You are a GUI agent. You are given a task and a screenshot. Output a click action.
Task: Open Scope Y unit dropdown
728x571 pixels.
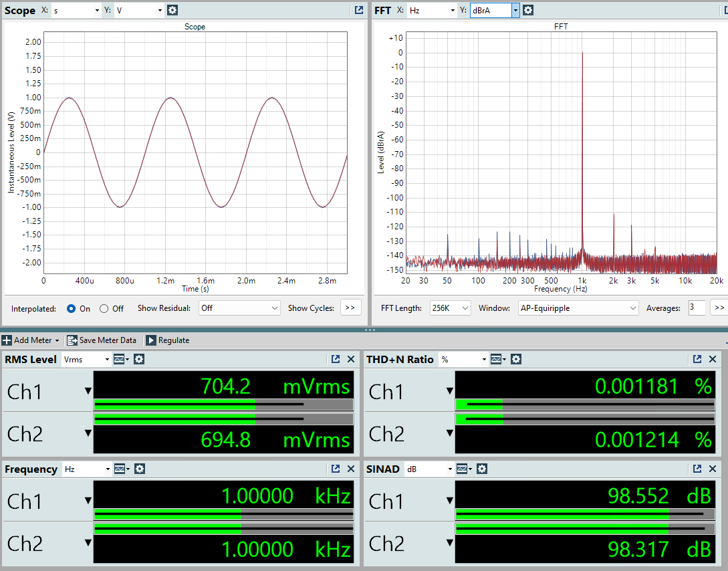pyautogui.click(x=139, y=10)
